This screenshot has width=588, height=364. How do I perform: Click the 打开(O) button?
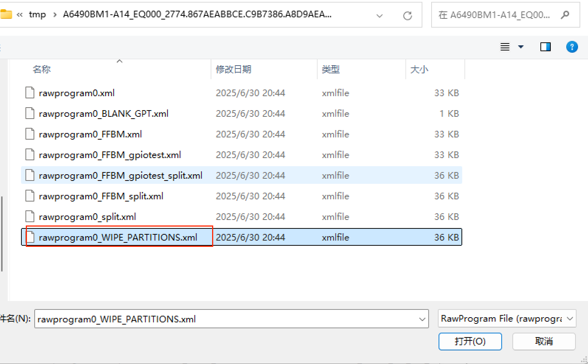click(470, 342)
